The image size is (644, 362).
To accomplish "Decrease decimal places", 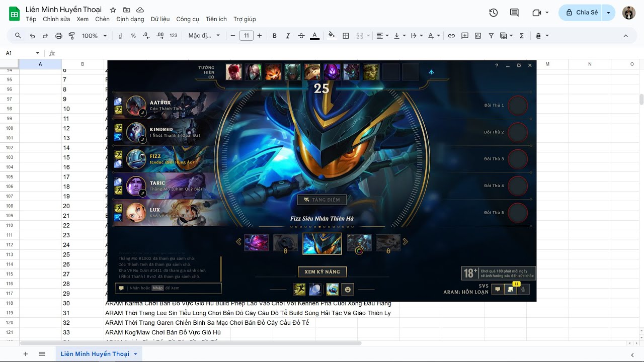I will coord(146,36).
